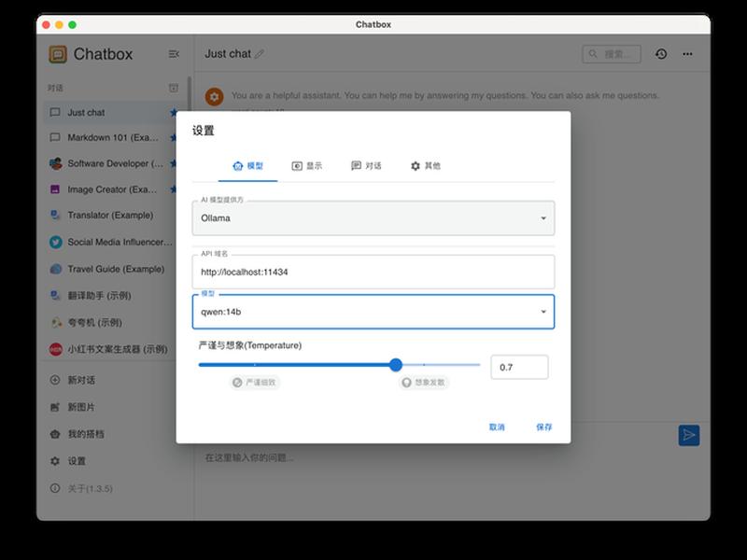Viewport: 747px width, 560px height.
Task: Click the chat bubble icon of Just chat
Action: [55, 112]
